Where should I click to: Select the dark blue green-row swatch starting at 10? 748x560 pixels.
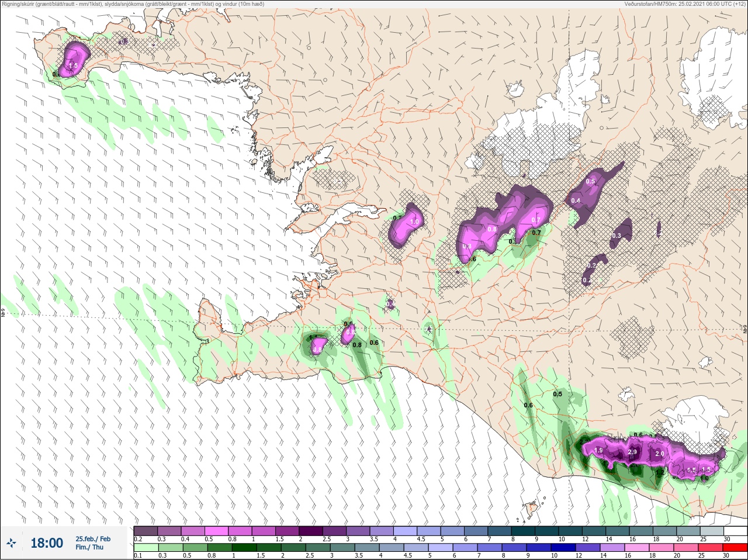[564, 548]
